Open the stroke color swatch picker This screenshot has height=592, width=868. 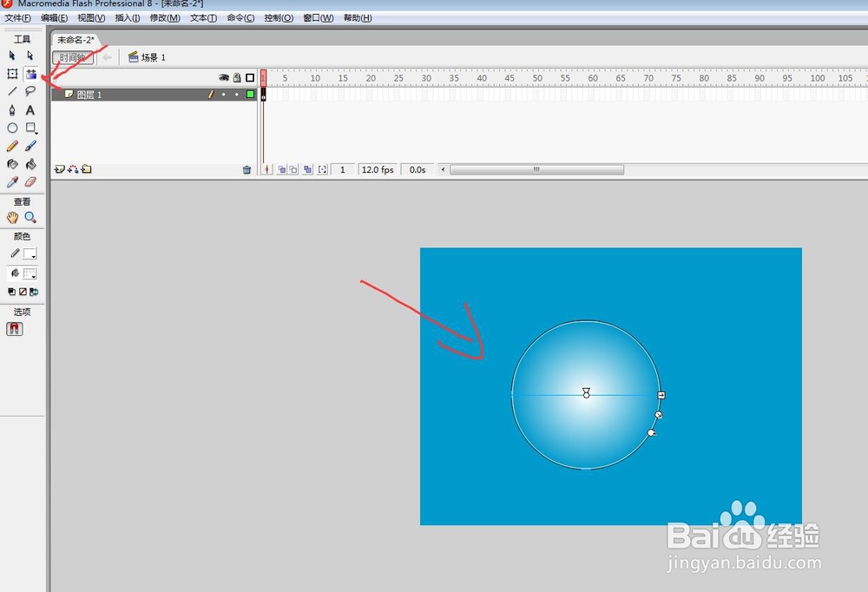click(x=30, y=253)
